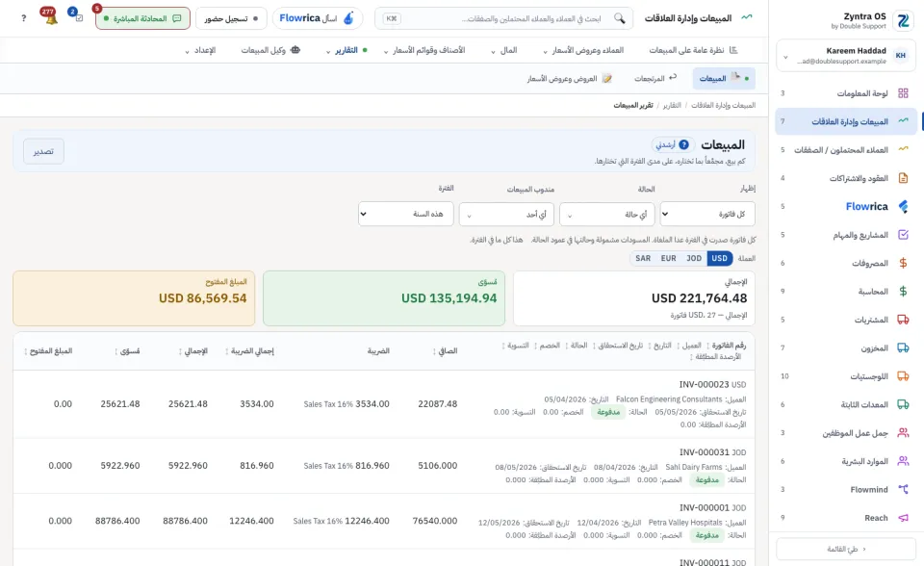Click invoice number INV-000023
Screen dimensions: 924x566
pos(704,384)
